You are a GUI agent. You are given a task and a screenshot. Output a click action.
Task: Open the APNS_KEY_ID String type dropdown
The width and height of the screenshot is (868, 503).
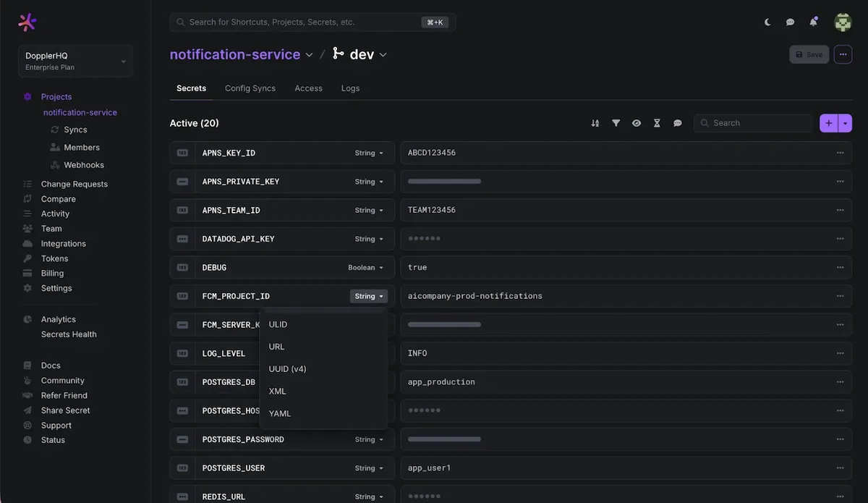(x=369, y=153)
